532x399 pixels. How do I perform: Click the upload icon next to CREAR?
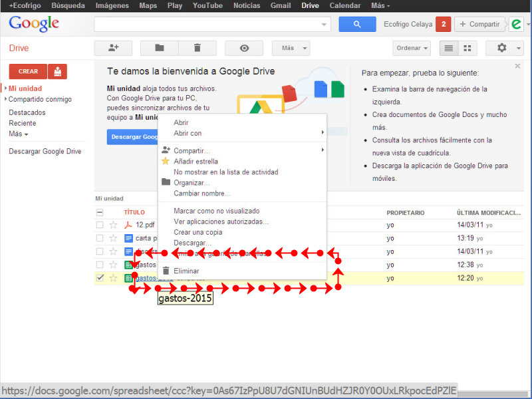57,71
